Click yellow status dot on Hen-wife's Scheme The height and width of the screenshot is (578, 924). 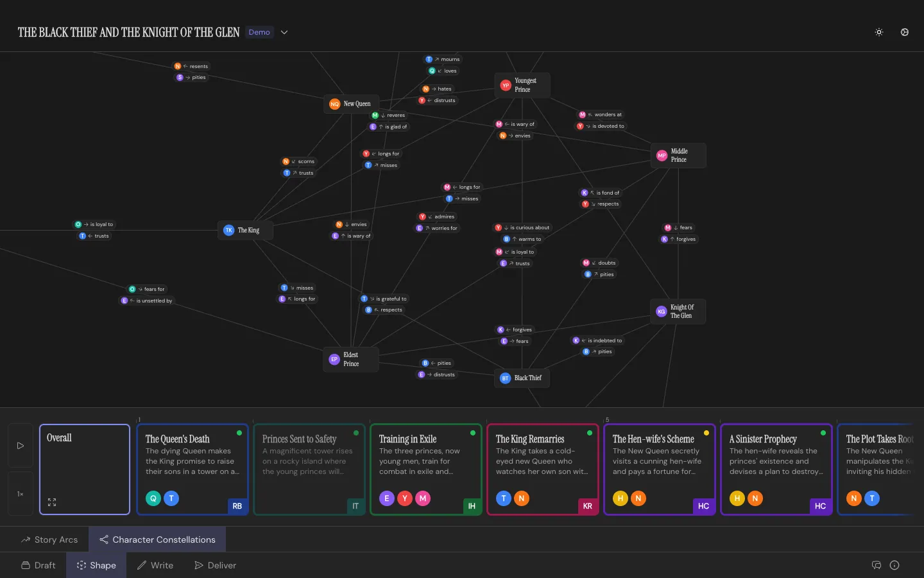[x=706, y=433]
